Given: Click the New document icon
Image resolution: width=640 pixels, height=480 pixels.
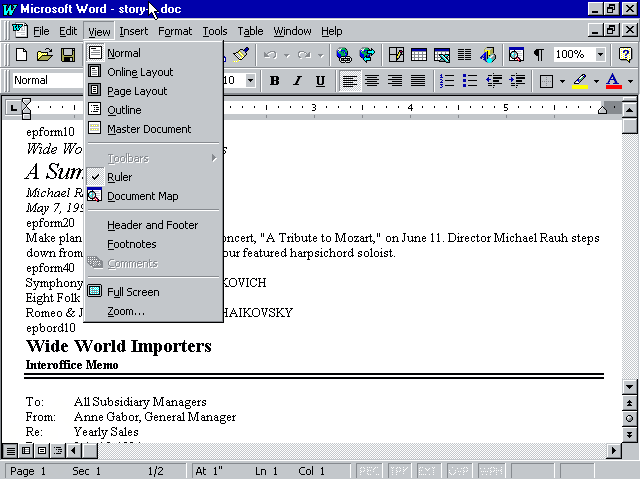Looking at the screenshot, I should tap(21, 54).
